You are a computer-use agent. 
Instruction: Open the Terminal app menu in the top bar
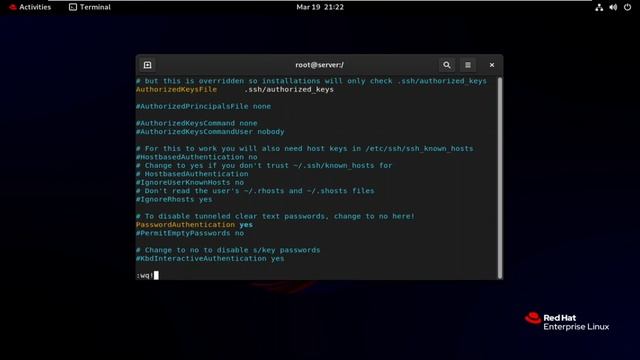click(x=90, y=7)
